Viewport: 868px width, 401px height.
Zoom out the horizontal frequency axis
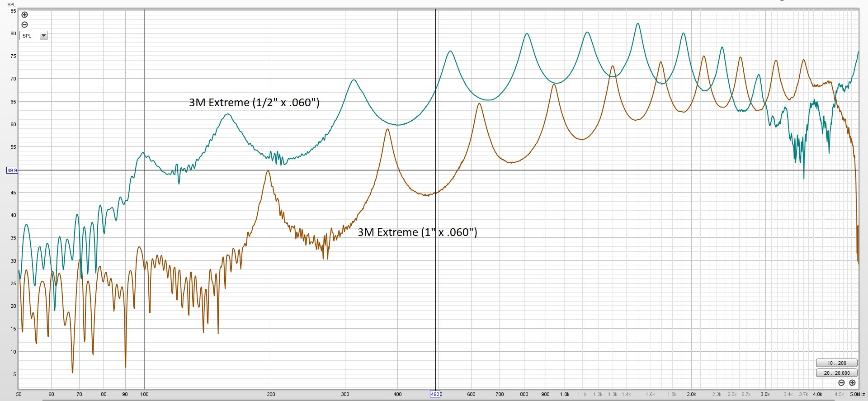[x=841, y=382]
